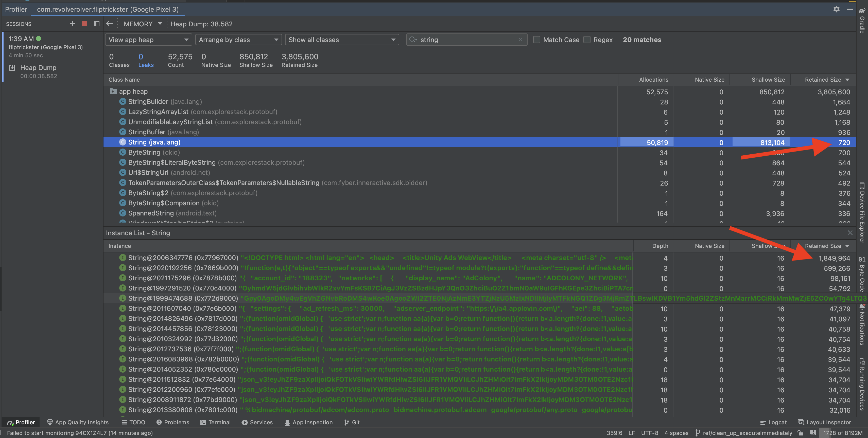Stop the current profiling session
Viewport: 868px width, 438px height.
pyautogui.click(x=84, y=24)
